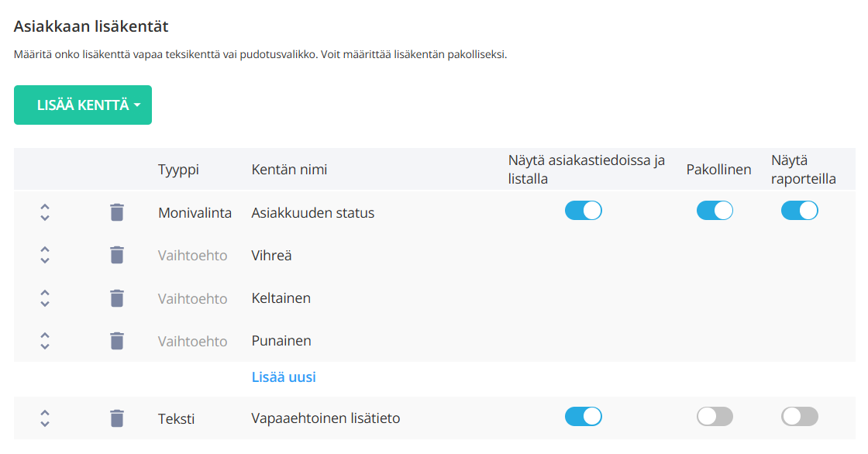Toggle customer info visibility for Asiakkuuden status

click(583, 211)
